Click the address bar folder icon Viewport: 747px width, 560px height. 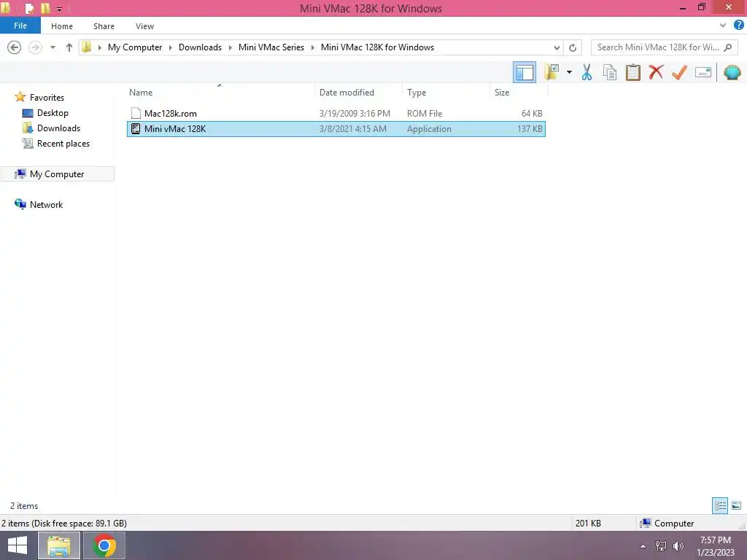tap(87, 47)
